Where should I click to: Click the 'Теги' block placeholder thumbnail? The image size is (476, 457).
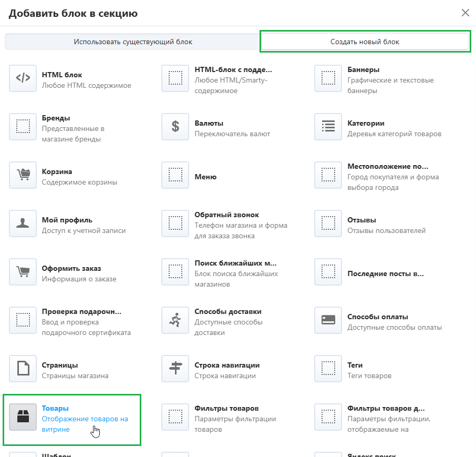coord(328,369)
